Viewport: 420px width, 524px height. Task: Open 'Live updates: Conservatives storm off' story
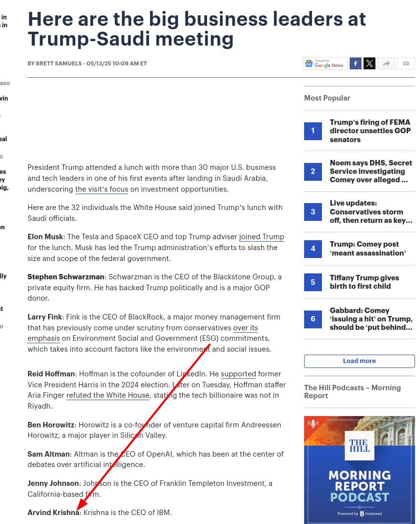(371, 212)
